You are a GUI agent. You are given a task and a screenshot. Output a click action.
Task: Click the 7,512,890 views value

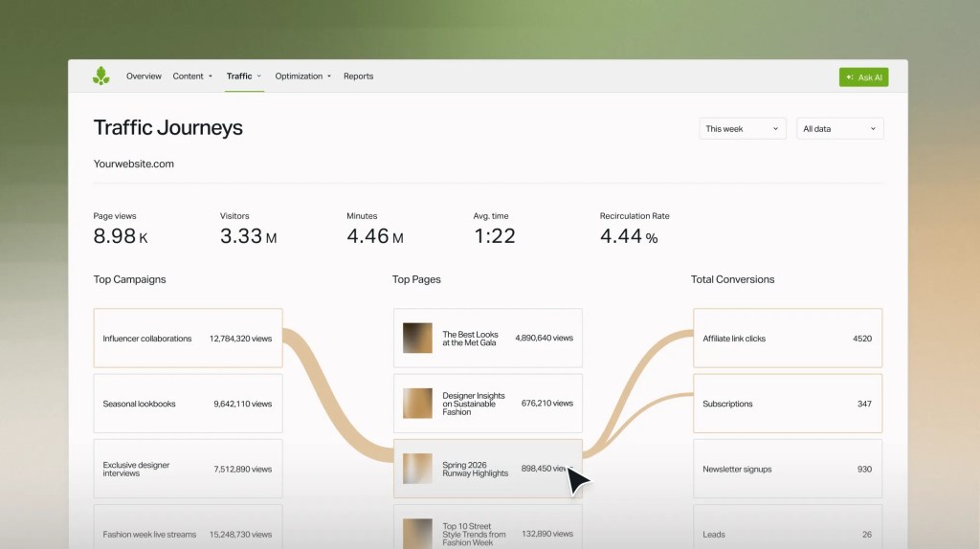click(242, 469)
